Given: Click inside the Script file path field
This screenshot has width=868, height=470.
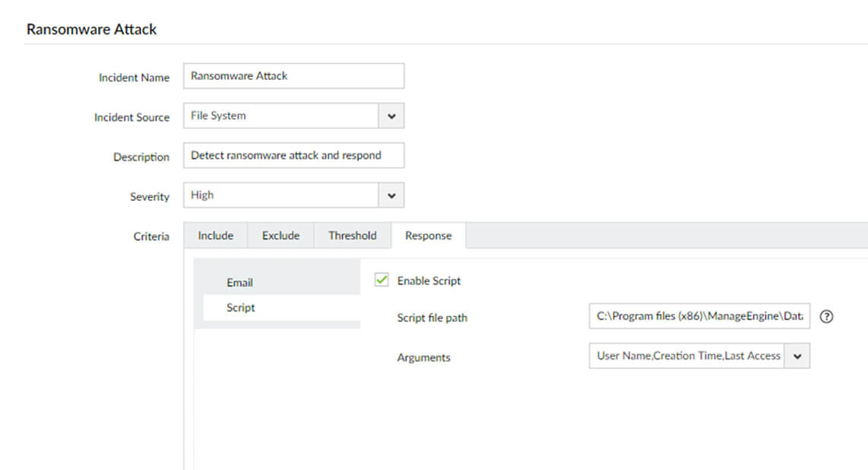Looking at the screenshot, I should [x=699, y=316].
